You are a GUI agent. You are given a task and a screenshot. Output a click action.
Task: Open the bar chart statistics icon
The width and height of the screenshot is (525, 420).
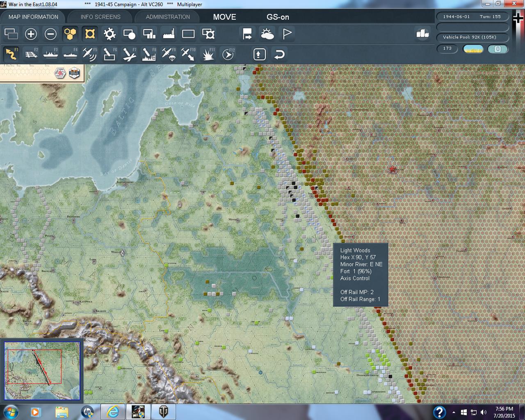tap(422, 33)
